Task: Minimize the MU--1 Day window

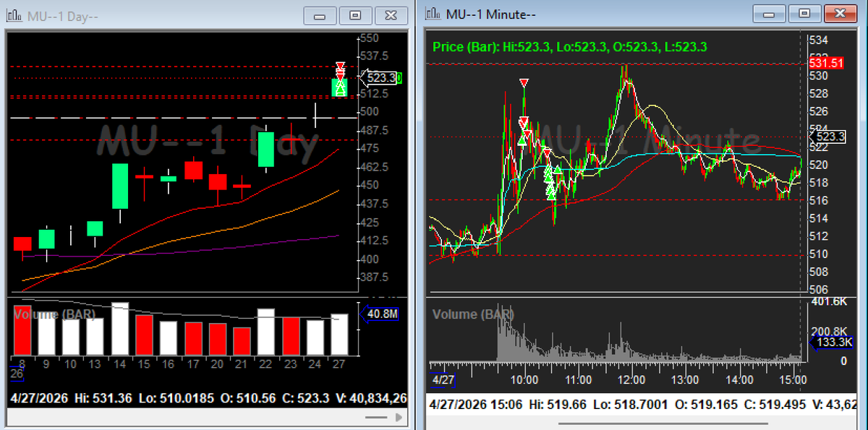Action: pyautogui.click(x=320, y=15)
